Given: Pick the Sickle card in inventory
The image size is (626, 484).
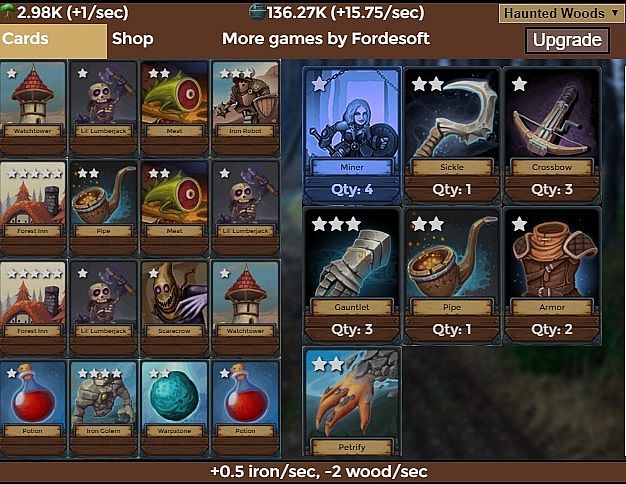Looking at the screenshot, I should click(452, 136).
